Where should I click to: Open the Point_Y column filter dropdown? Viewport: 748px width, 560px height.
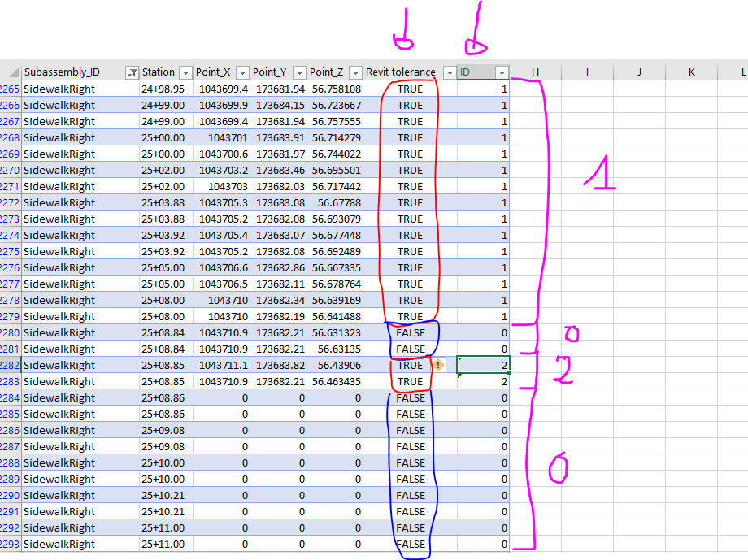[299, 72]
